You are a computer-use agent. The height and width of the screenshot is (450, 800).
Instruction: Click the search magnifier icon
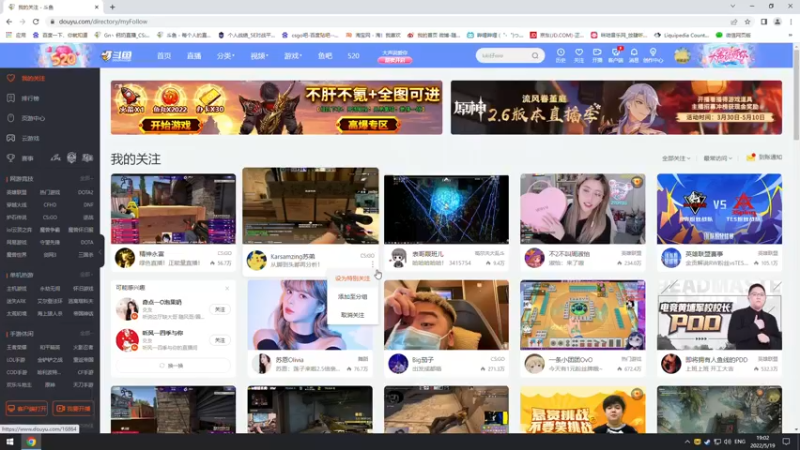(x=535, y=56)
